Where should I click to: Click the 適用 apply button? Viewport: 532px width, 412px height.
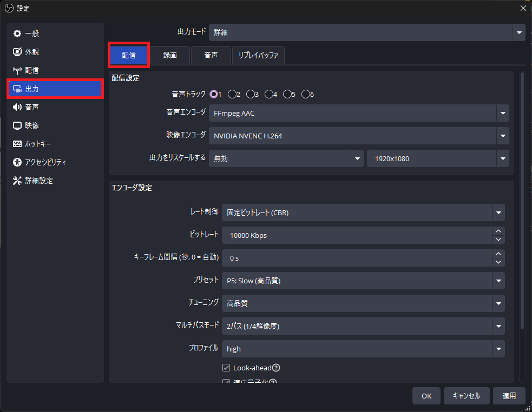coord(509,396)
